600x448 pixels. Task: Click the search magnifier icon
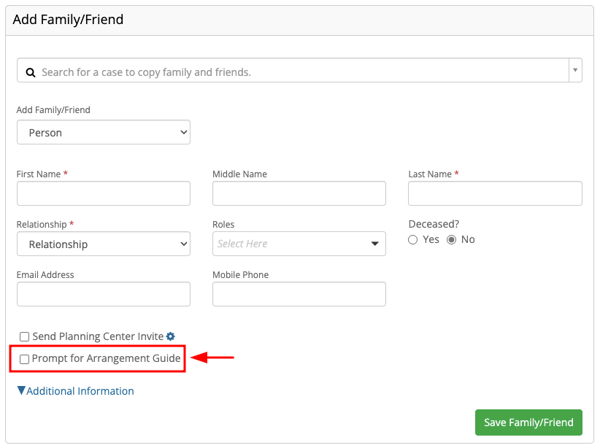click(30, 72)
